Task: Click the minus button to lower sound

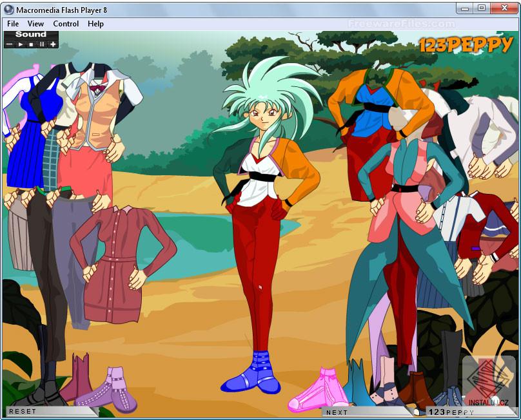Action: tap(9, 44)
